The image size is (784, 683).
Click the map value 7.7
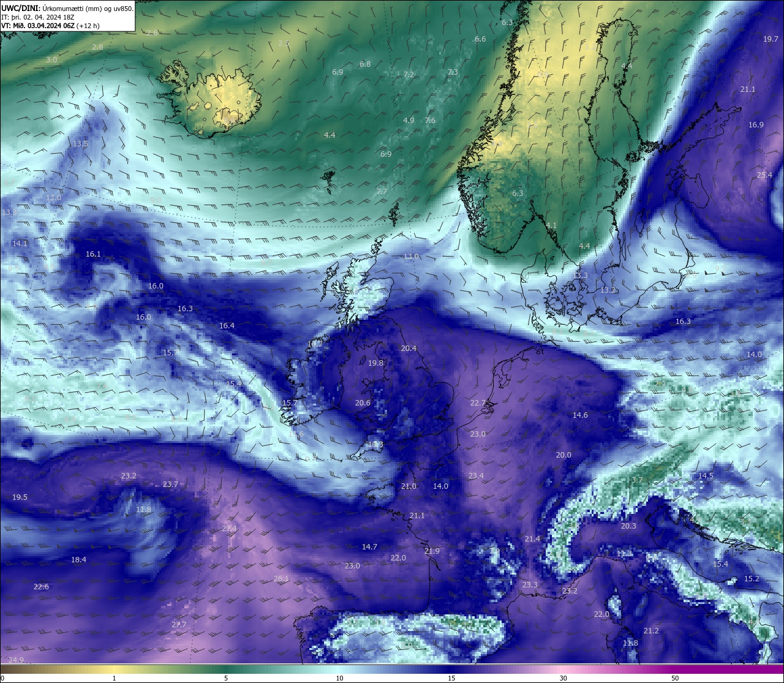[x=382, y=192]
